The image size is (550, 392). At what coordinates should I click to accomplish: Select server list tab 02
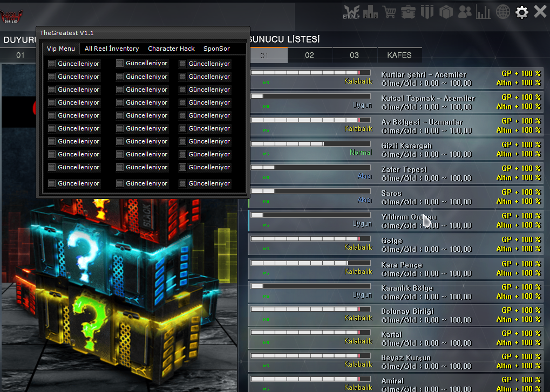[309, 56]
